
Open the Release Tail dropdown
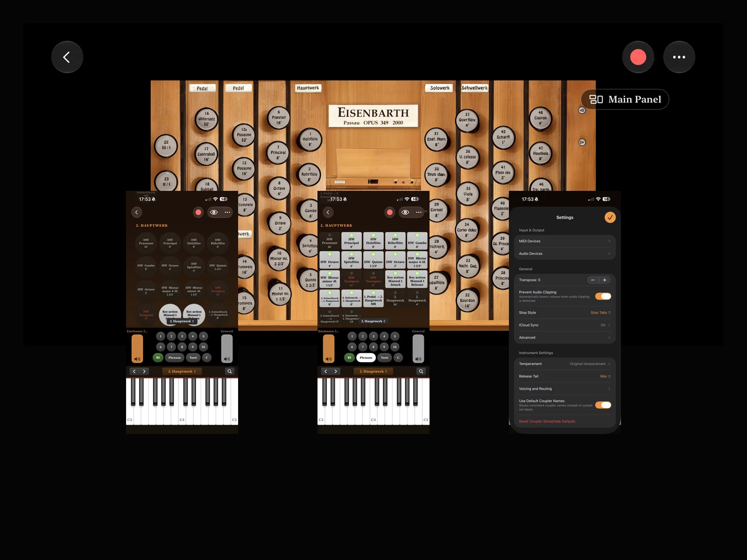[605, 376]
